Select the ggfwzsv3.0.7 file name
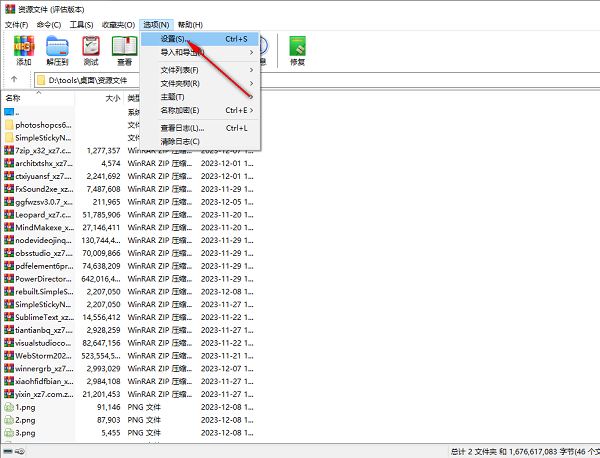 44,202
